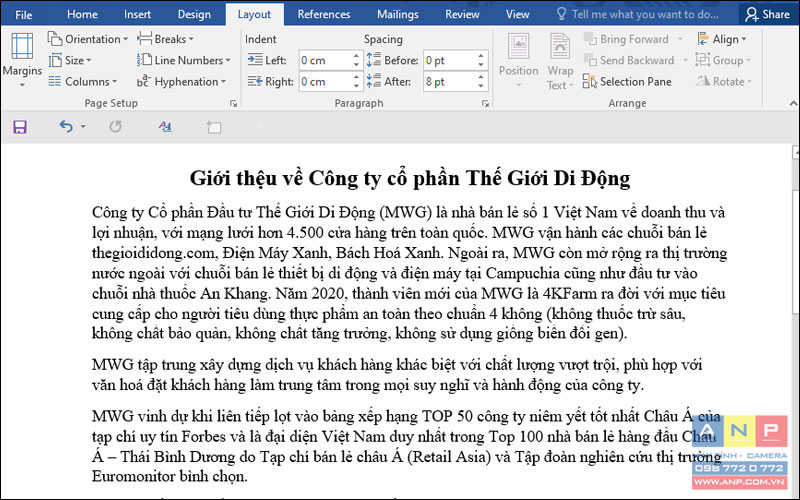
Task: Decrease Spacing Before with down arrow
Action: click(481, 65)
